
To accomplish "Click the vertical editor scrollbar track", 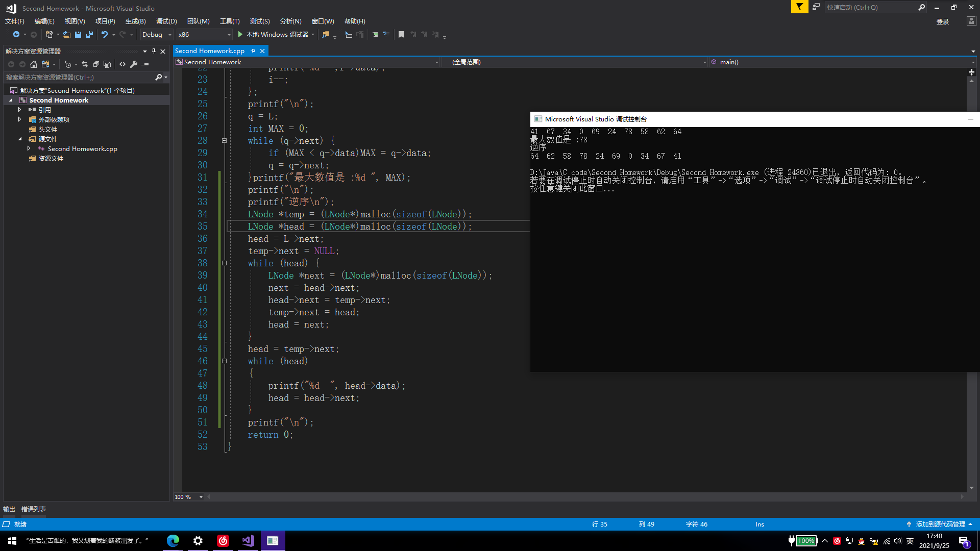I will (x=971, y=434).
